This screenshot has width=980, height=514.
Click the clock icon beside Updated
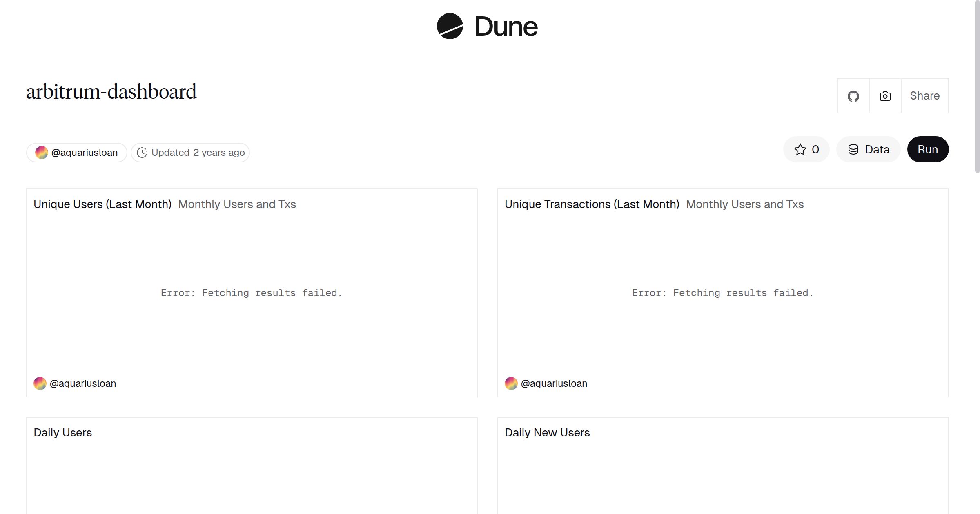pos(142,153)
